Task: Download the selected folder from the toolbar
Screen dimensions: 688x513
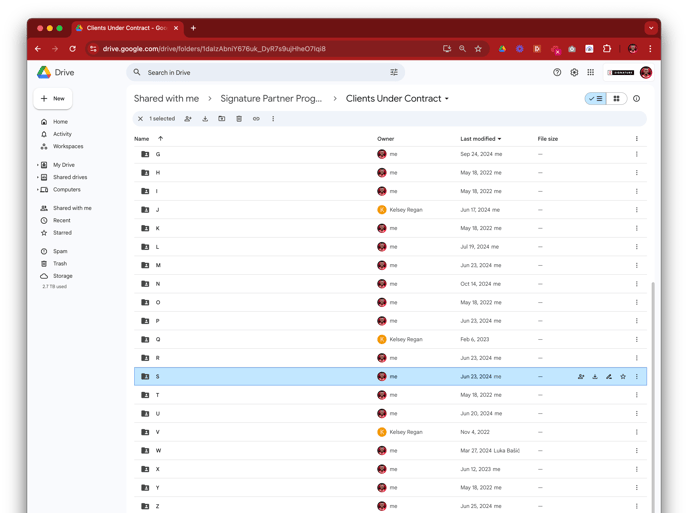Action: pyautogui.click(x=205, y=119)
